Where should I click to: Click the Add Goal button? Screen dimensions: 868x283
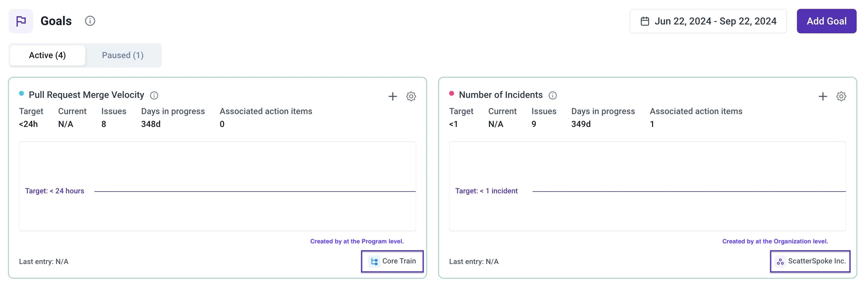(x=826, y=21)
